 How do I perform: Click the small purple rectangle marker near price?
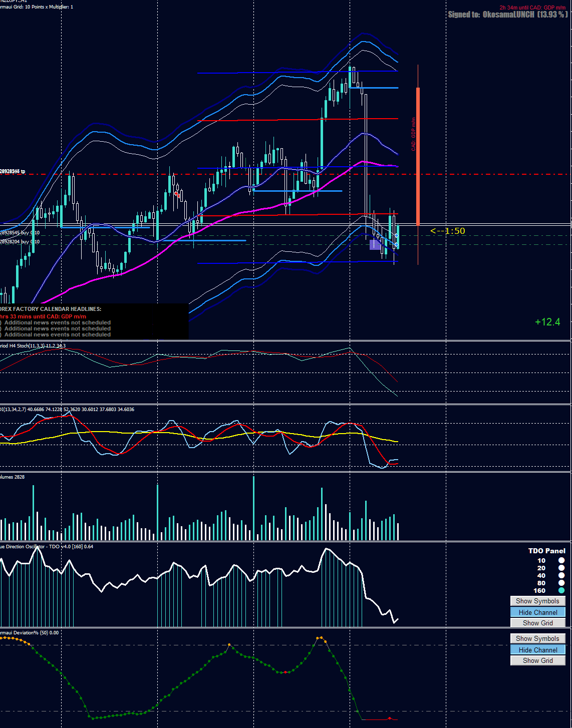tap(375, 244)
